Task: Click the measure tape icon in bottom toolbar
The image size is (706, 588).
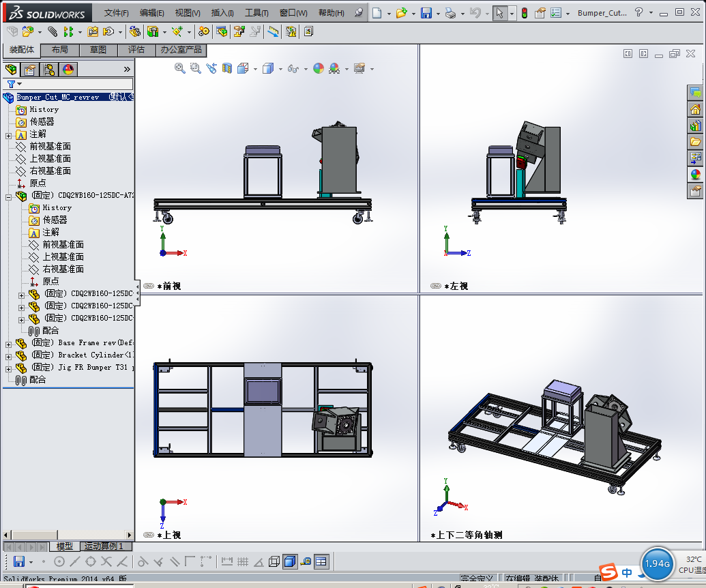Action: point(306,561)
